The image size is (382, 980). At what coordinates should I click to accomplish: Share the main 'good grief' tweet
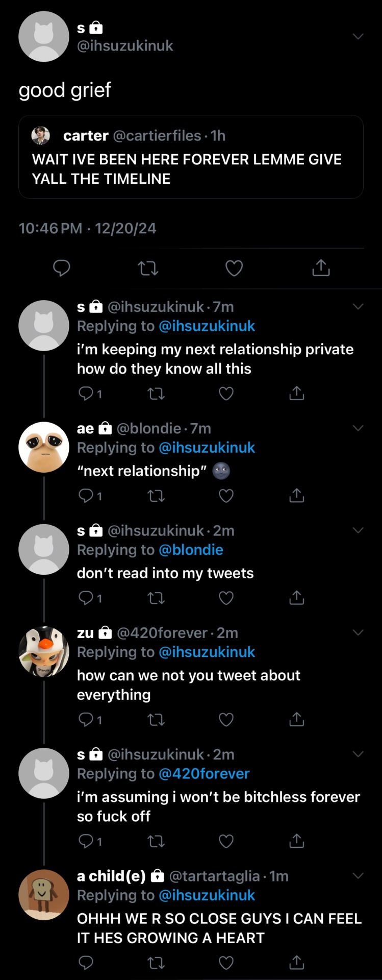pyautogui.click(x=321, y=267)
